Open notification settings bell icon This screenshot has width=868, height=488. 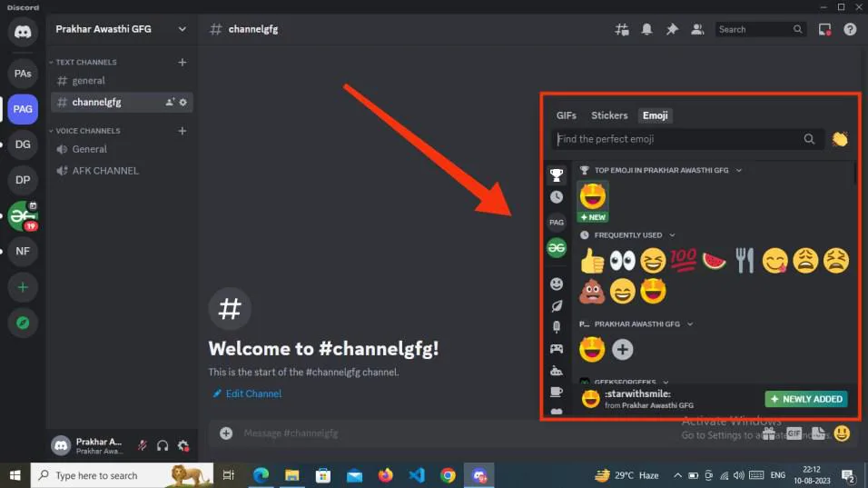click(x=646, y=29)
